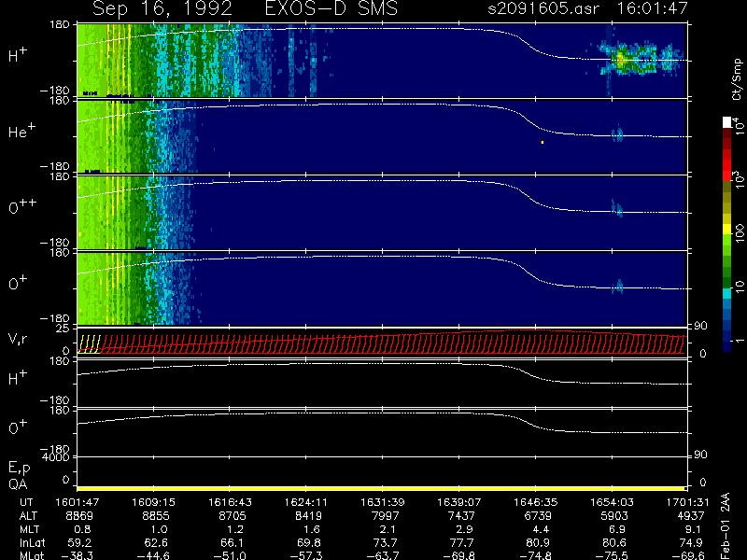This screenshot has width=747, height=560.
Task: Select the "EXOS-D SMS" title text
Action: point(331,8)
